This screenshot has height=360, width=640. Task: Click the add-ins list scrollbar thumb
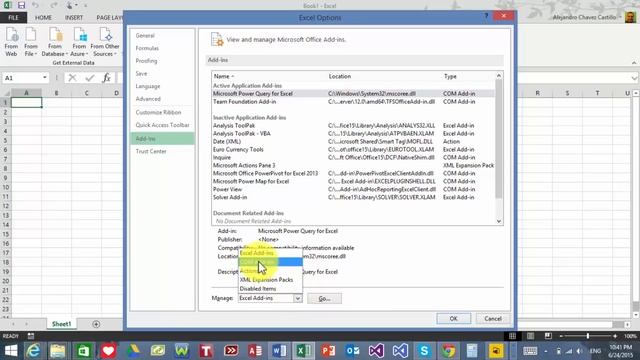click(x=498, y=139)
